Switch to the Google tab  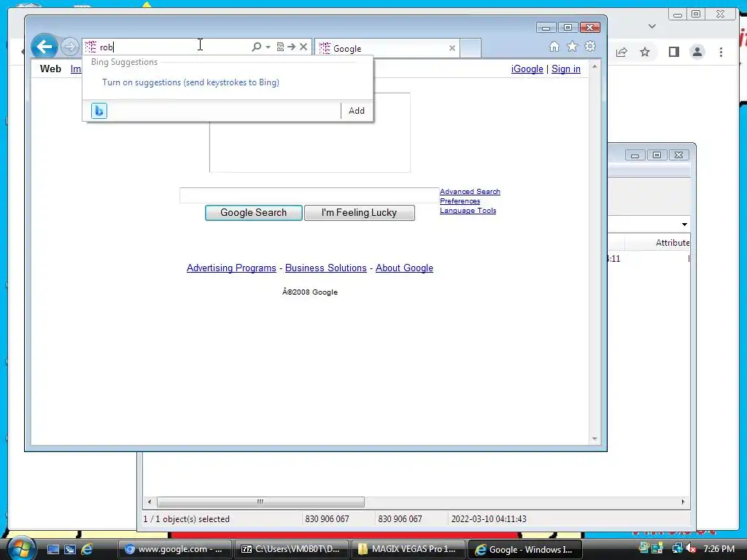click(x=387, y=48)
